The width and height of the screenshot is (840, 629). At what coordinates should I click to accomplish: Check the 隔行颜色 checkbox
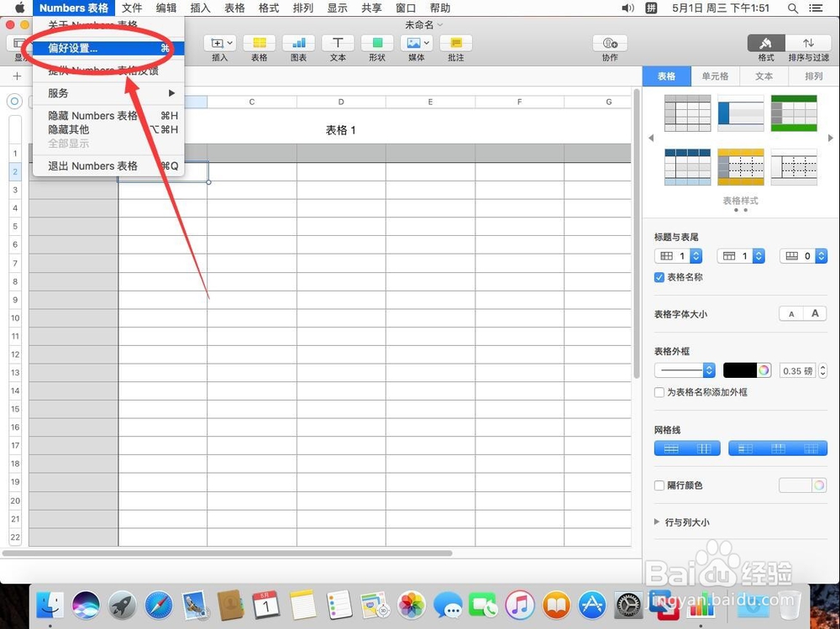659,485
